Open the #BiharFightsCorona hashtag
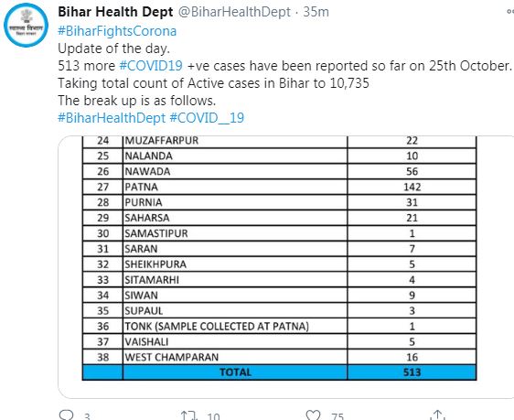This screenshot has width=514, height=420. (x=117, y=31)
